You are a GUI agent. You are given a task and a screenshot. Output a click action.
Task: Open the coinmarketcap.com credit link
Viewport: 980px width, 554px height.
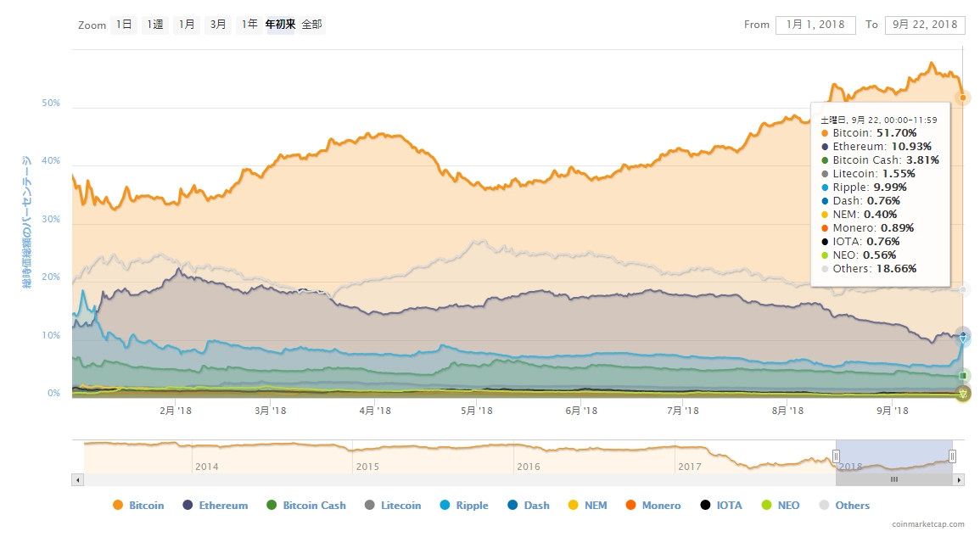coord(927,524)
